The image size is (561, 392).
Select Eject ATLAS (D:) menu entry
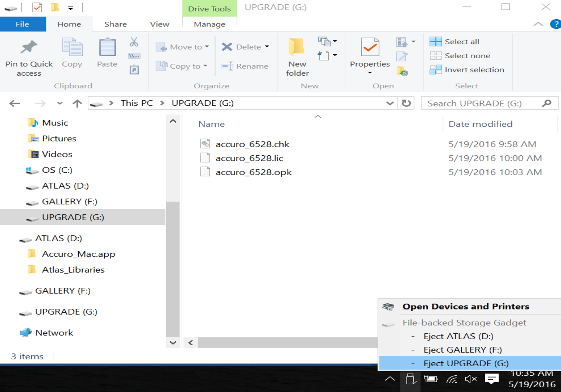click(x=470, y=336)
